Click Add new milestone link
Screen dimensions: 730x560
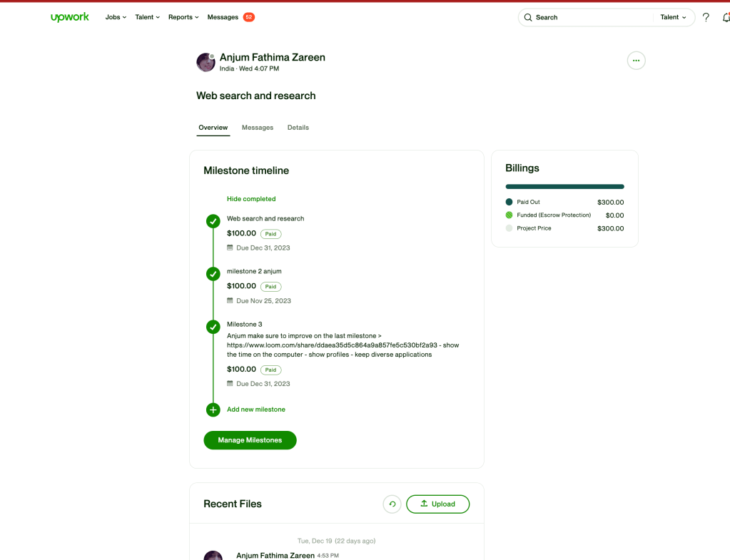click(256, 409)
